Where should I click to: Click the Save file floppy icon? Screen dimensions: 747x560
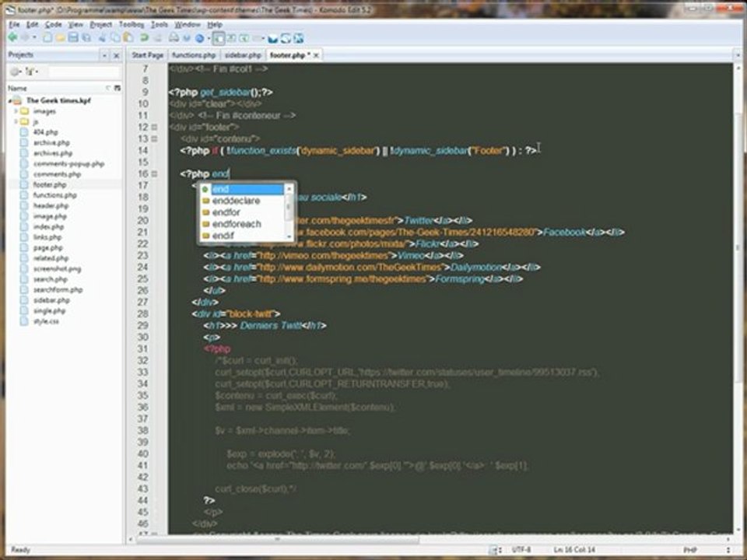coord(73,37)
